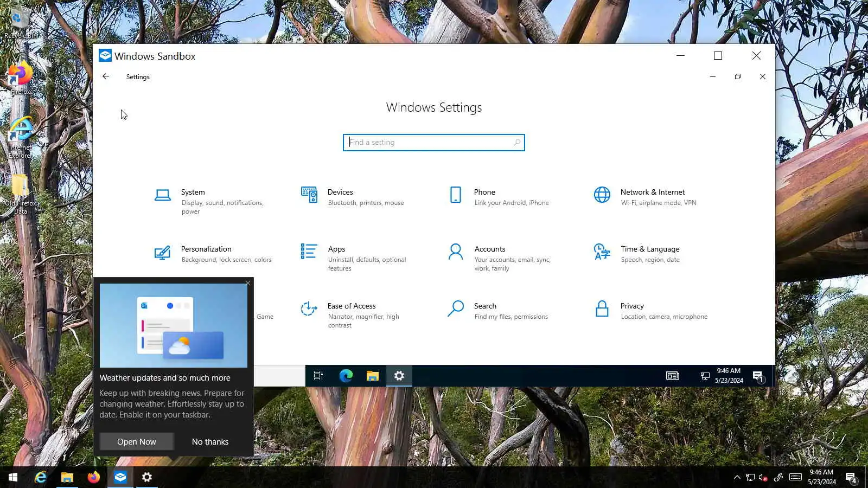Launch Microsoft Edge from the sandbox taskbar

tap(346, 376)
